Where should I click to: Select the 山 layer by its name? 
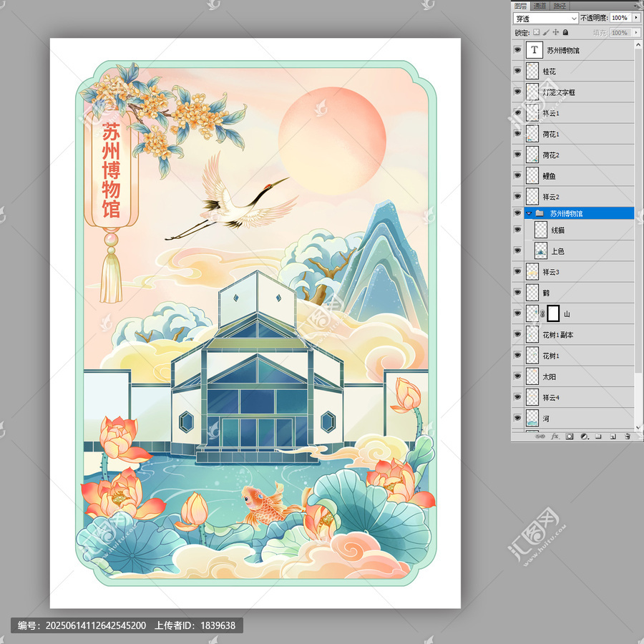(567, 314)
